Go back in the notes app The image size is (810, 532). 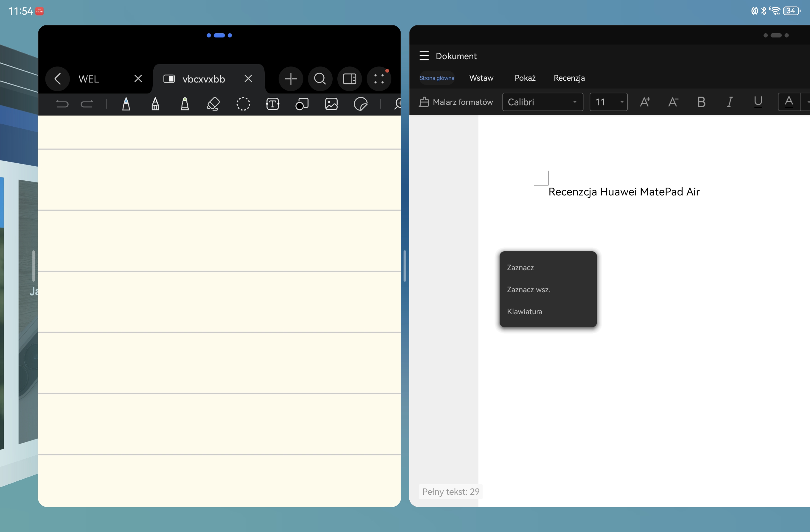click(x=58, y=79)
